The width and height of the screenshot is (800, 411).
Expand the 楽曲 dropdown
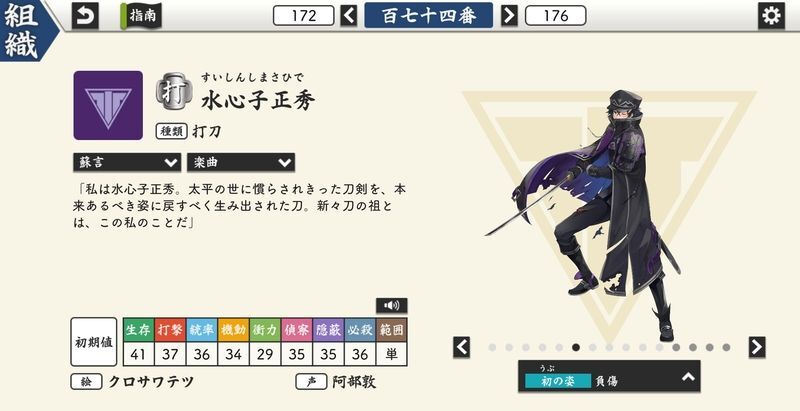point(241,163)
